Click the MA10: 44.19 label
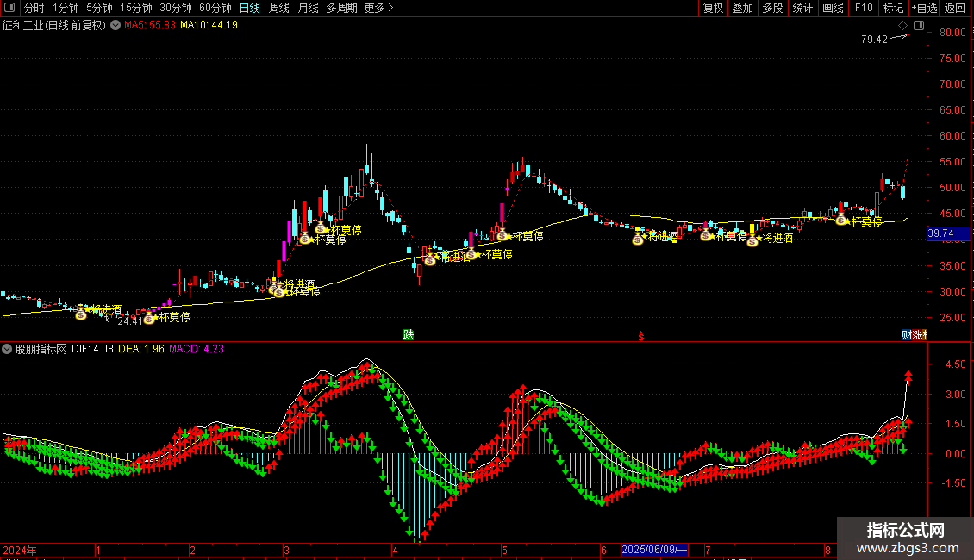The height and width of the screenshot is (560, 974). point(209,25)
